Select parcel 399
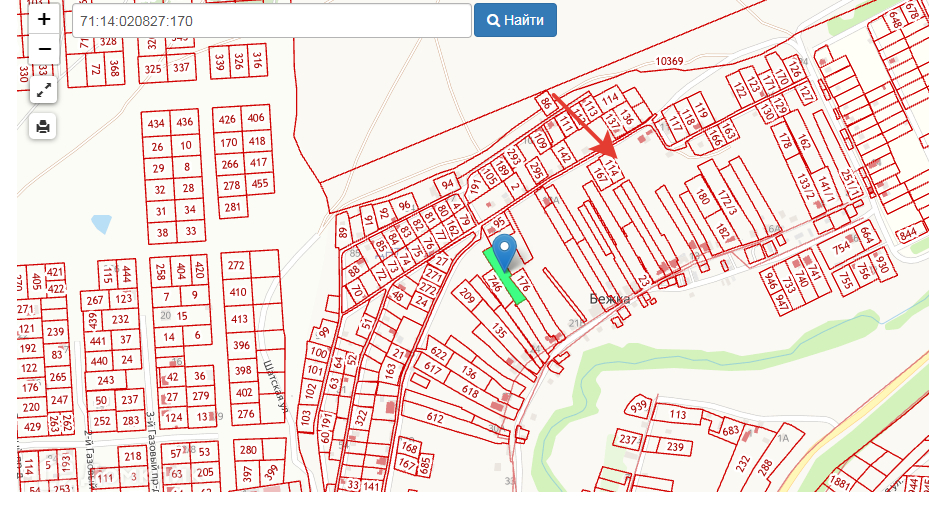This screenshot has height=517, width=929. pos(270,473)
